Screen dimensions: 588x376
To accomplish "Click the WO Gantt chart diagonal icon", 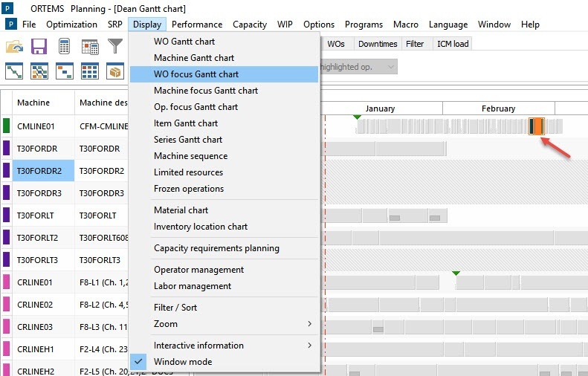I will click(14, 71).
